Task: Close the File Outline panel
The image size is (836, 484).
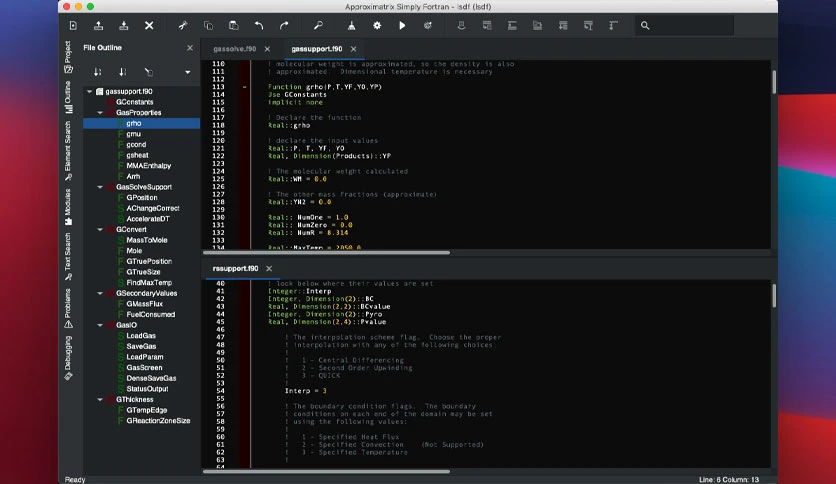Action: [x=190, y=48]
